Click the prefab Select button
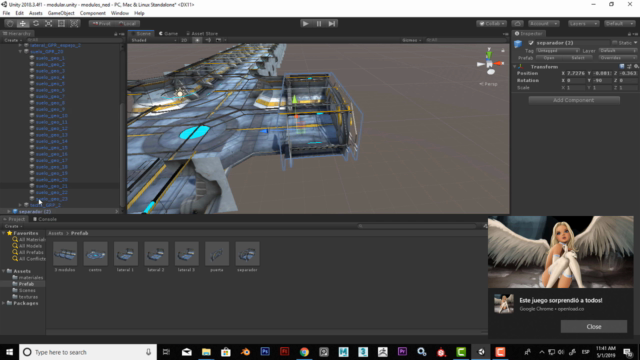Viewport: 640px width, 360px height. click(578, 58)
